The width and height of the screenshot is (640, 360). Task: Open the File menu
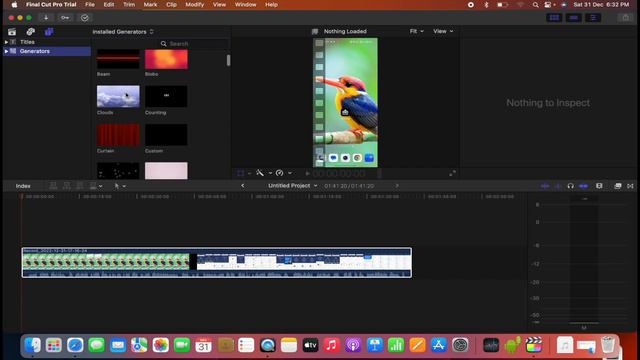point(90,4)
